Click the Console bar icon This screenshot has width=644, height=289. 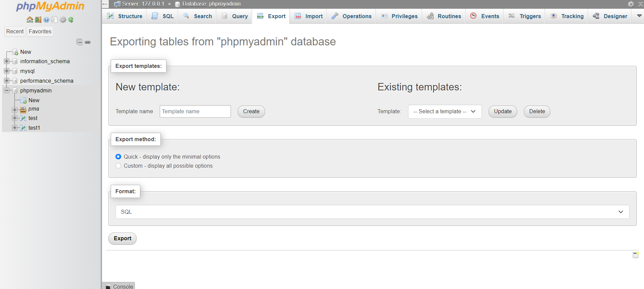(108, 287)
